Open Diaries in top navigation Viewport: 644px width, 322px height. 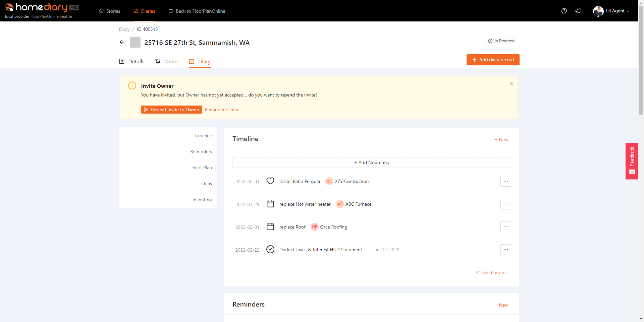(x=144, y=11)
